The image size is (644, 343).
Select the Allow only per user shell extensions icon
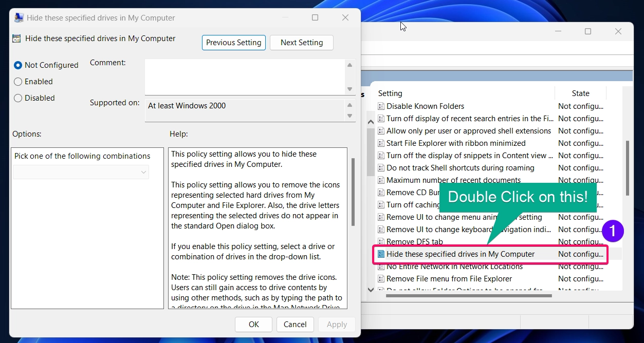(x=381, y=131)
